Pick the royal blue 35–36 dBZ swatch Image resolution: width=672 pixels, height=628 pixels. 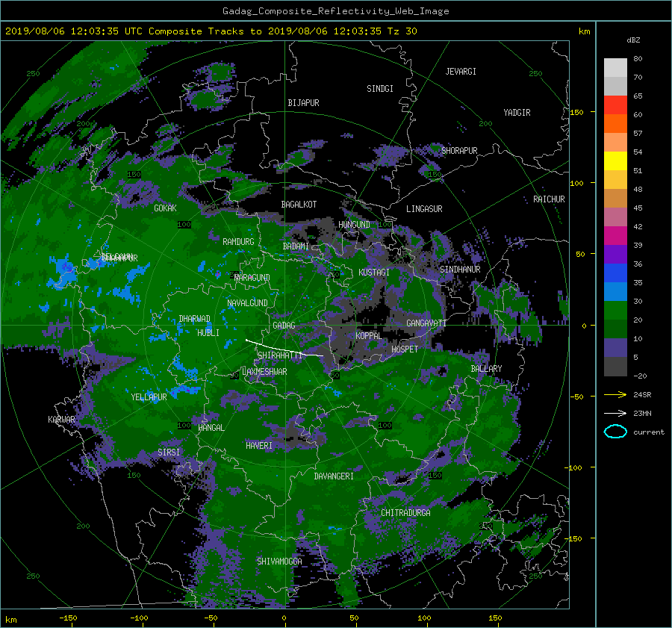615,273
